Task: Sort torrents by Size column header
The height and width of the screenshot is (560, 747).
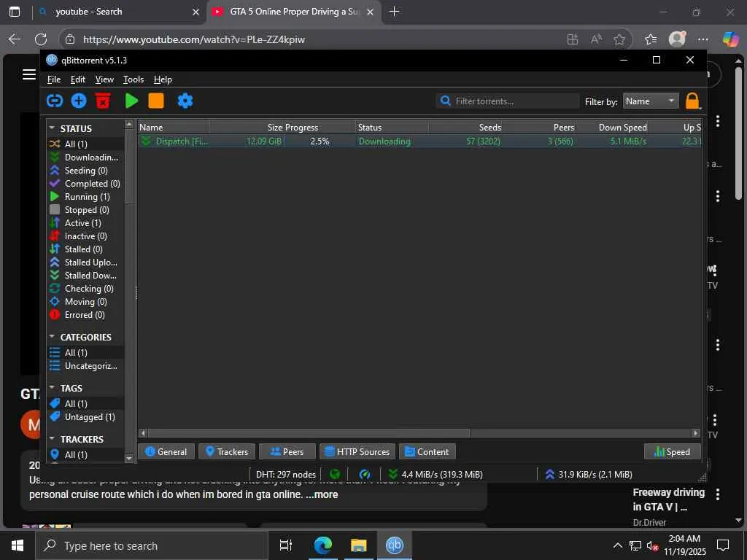Action: point(247,127)
